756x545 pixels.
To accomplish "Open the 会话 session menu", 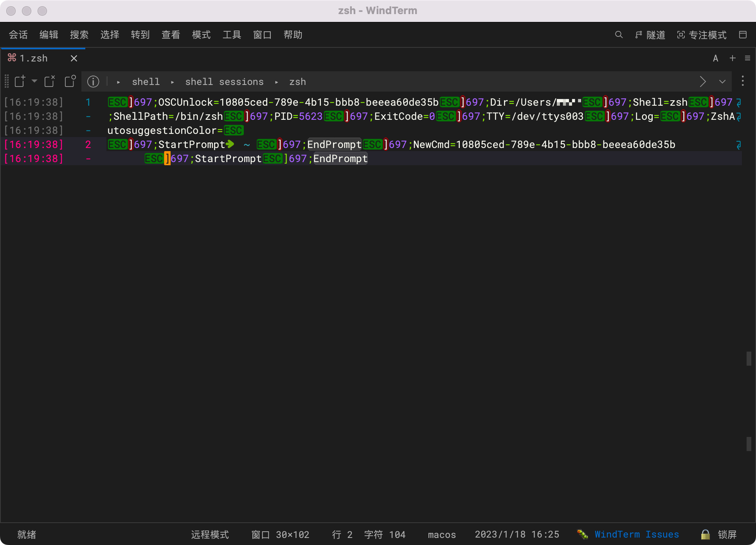I will point(18,35).
